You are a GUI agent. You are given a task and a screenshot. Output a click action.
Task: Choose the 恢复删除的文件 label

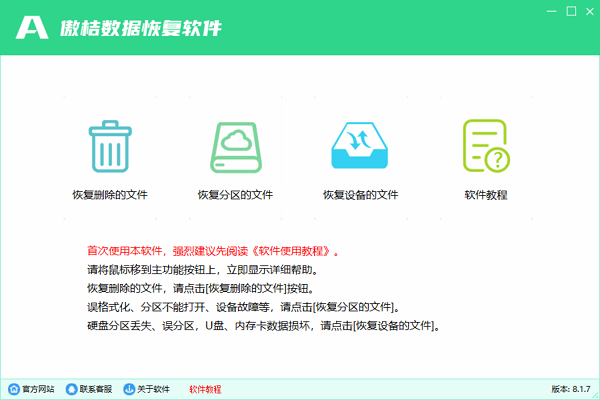click(x=109, y=195)
